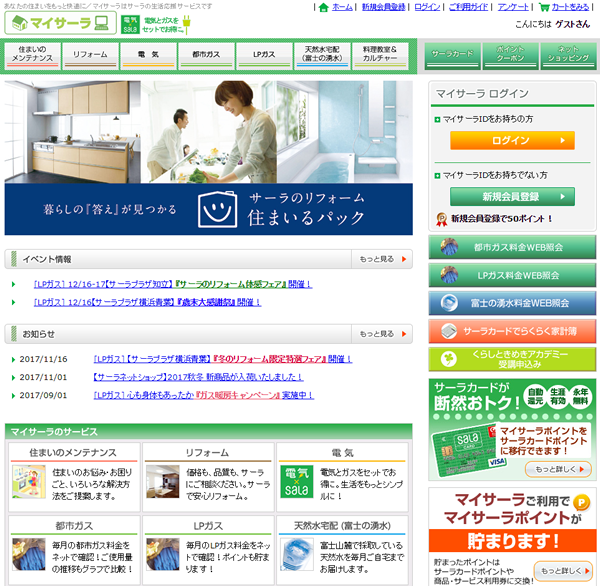Open 住まいのメンテナンス service card title

(73, 452)
